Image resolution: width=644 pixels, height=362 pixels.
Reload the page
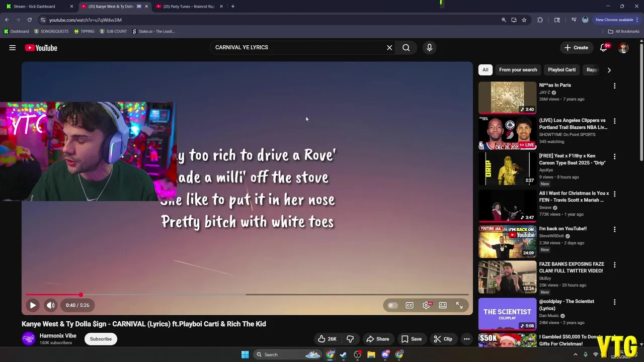coord(30,20)
